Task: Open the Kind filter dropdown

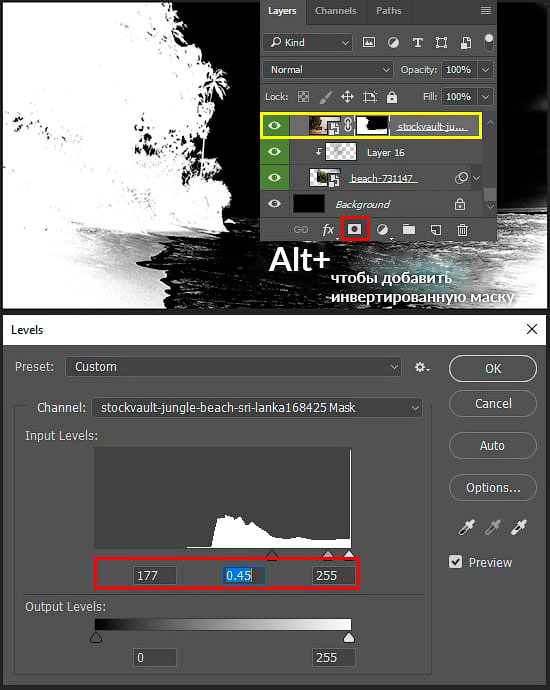Action: click(x=308, y=43)
